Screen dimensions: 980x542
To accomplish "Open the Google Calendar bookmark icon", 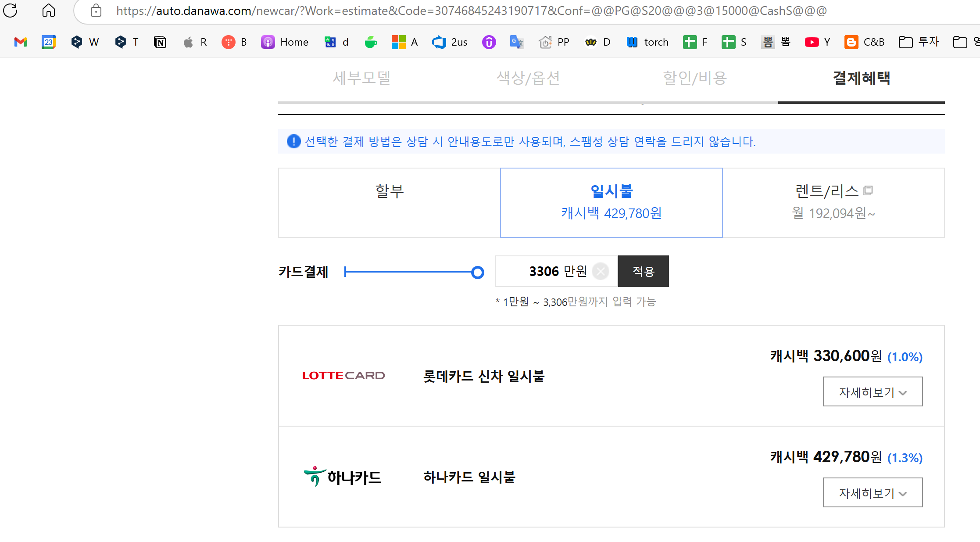I will [49, 42].
